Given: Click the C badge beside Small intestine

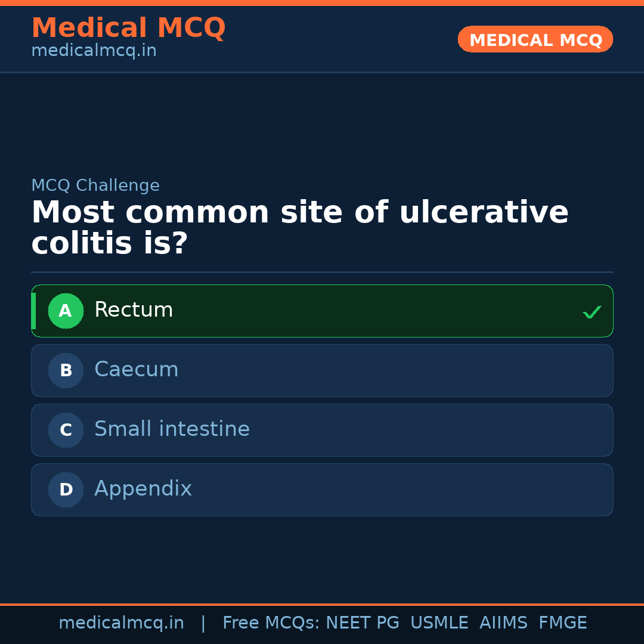Looking at the screenshot, I should pyautogui.click(x=66, y=430).
